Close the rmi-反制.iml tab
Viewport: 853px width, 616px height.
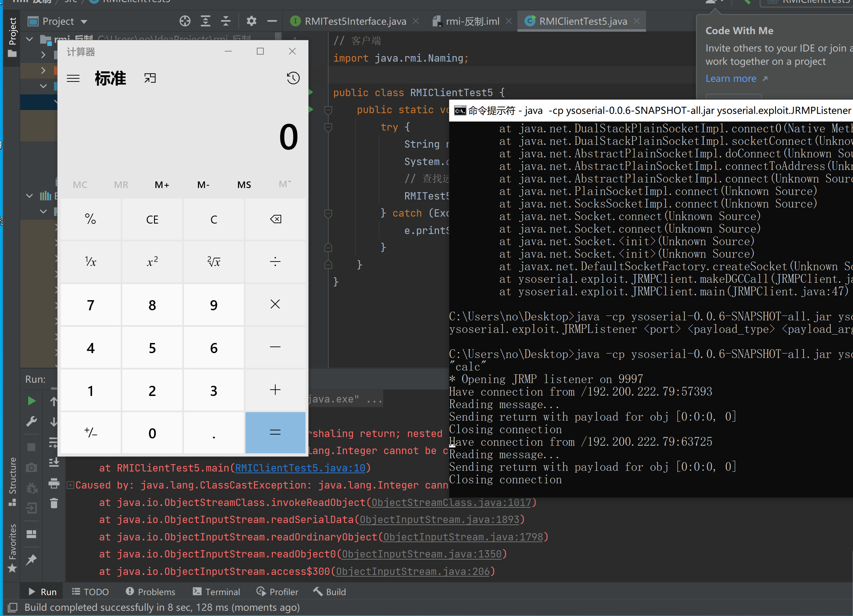[x=508, y=21]
